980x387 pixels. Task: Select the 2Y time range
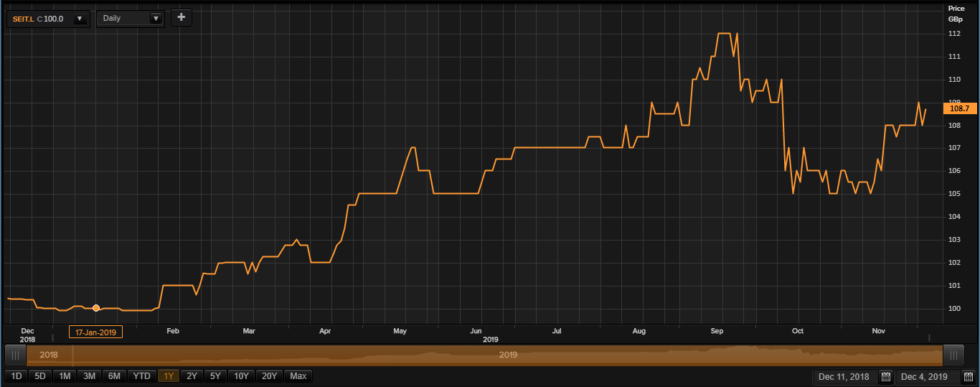pos(192,376)
